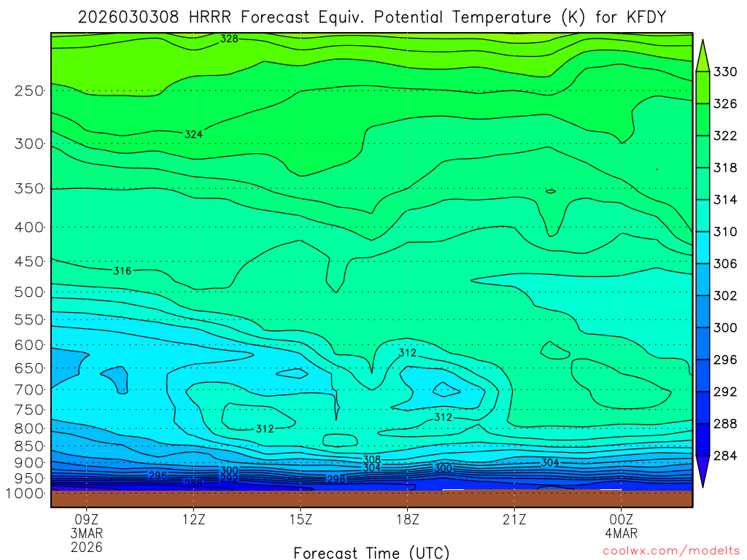
Task: Select the 'Forecast Time (UTC)' axis title
Action: click(x=371, y=553)
